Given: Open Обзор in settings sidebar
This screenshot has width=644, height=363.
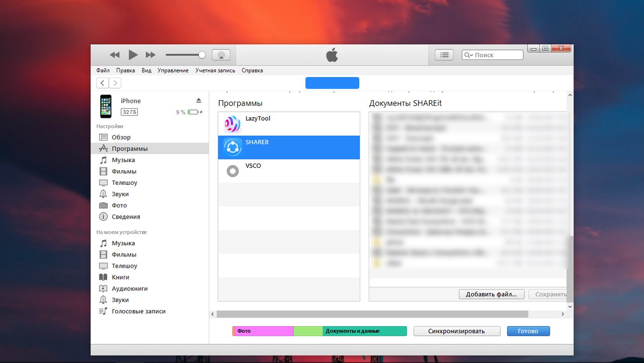Looking at the screenshot, I should click(x=150, y=137).
